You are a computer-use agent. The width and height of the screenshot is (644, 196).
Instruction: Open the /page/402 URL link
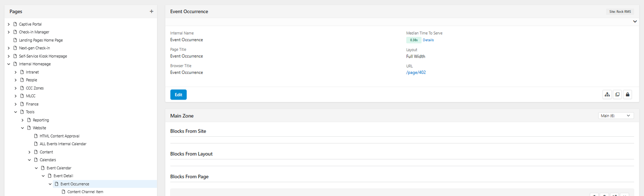pyautogui.click(x=416, y=73)
